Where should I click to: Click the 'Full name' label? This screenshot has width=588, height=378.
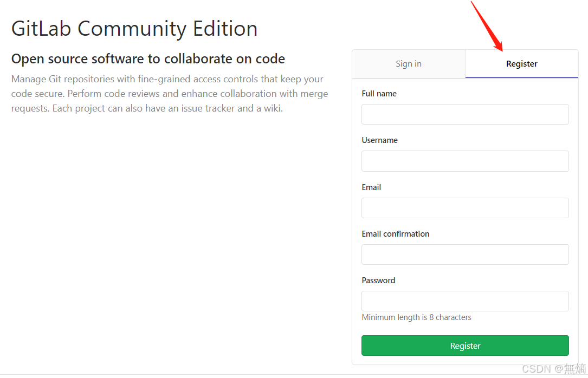click(x=379, y=94)
